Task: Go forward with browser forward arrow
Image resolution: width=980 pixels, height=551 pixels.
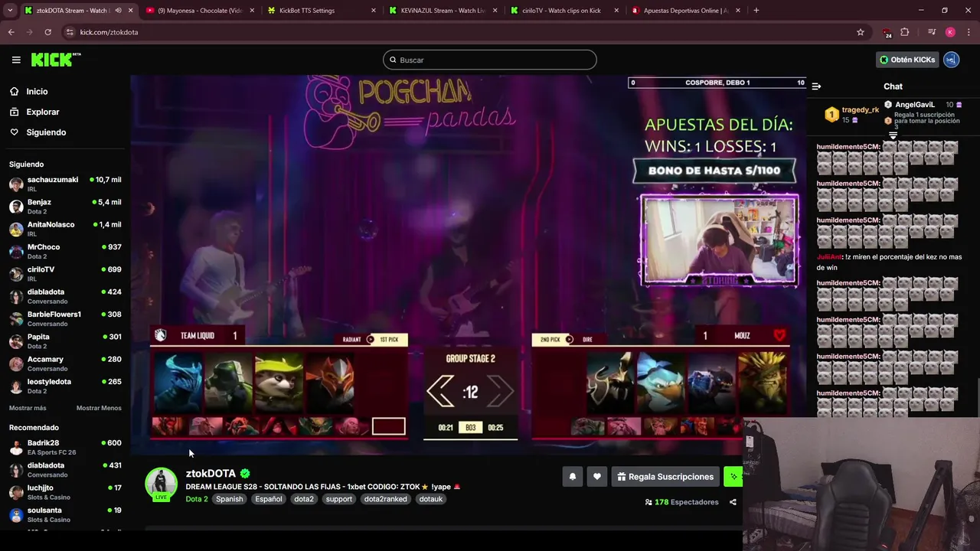Action: tap(29, 32)
